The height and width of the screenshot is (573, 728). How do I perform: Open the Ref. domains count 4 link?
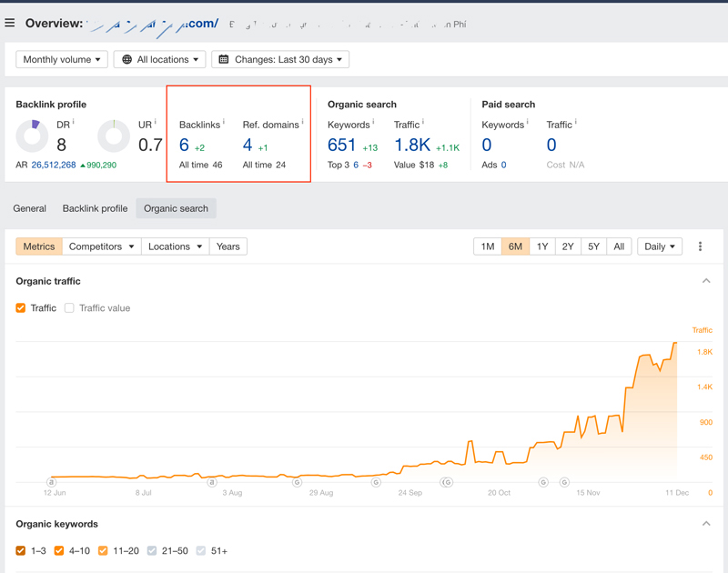pyautogui.click(x=248, y=146)
